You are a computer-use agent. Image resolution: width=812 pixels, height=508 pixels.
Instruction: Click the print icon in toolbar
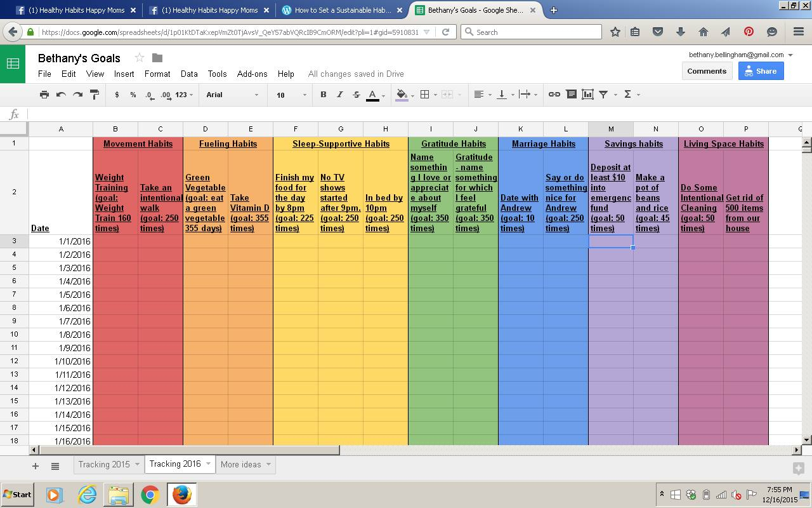(x=44, y=95)
